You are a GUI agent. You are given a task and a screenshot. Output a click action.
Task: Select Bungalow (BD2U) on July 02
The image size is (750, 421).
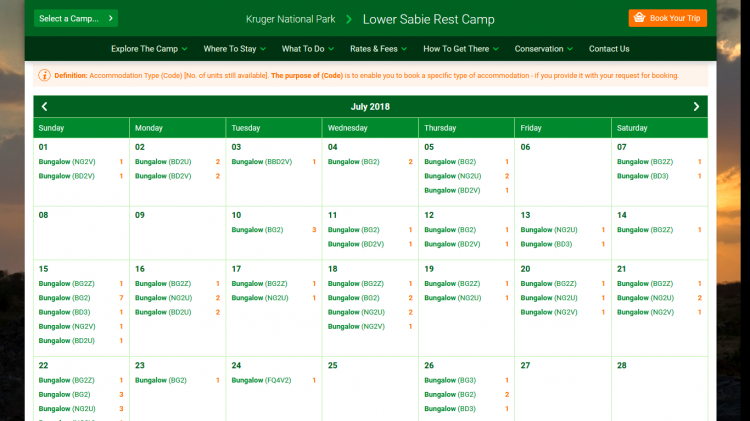point(163,162)
